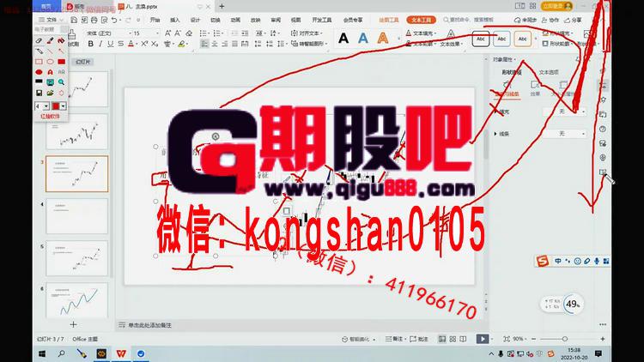The width and height of the screenshot is (644, 362).
Task: Expand the 线条 section triangle
Action: pyautogui.click(x=495, y=134)
